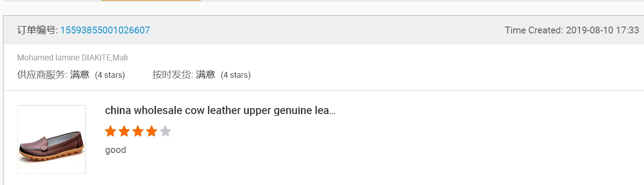Click the first orange rating star
644x185 pixels.
[x=110, y=131]
